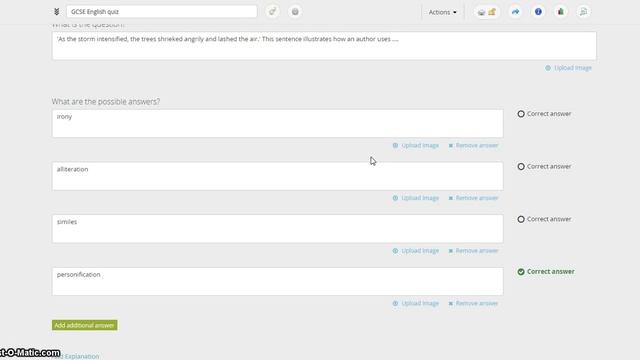The image size is (640, 360).
Task: Mark 'similes' as the correct answer
Action: pyautogui.click(x=521, y=219)
